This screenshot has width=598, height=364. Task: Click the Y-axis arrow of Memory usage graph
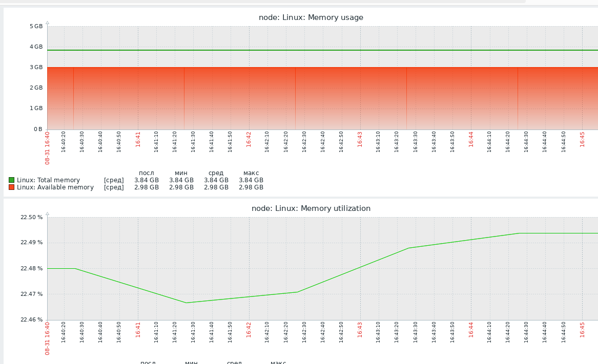(47, 23)
